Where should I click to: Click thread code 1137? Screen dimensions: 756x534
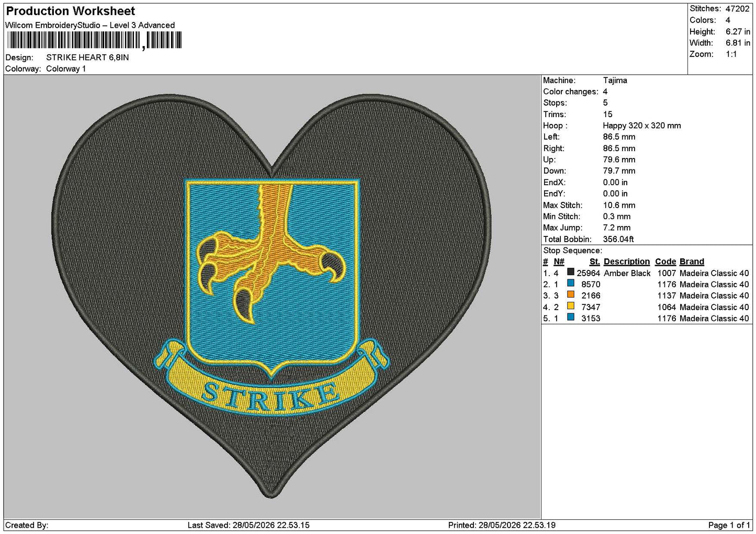[x=667, y=296]
